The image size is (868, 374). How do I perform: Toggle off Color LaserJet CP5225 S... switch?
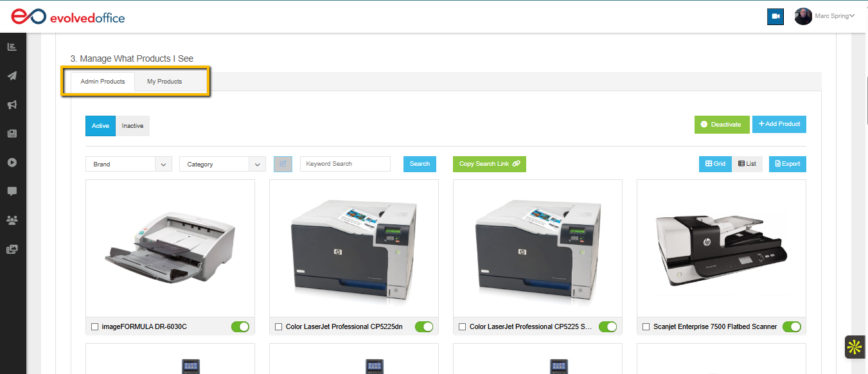pyautogui.click(x=608, y=327)
